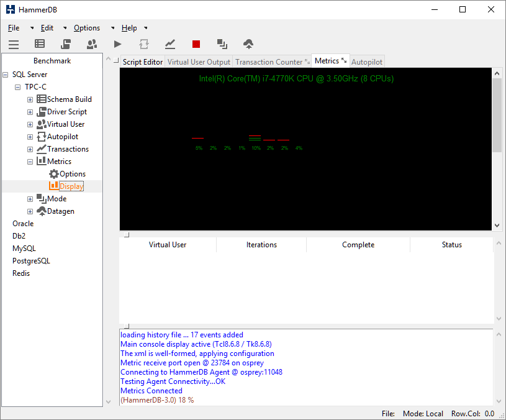The height and width of the screenshot is (420, 506).
Task: Select Autopilot icon in tree
Action: click(42, 137)
